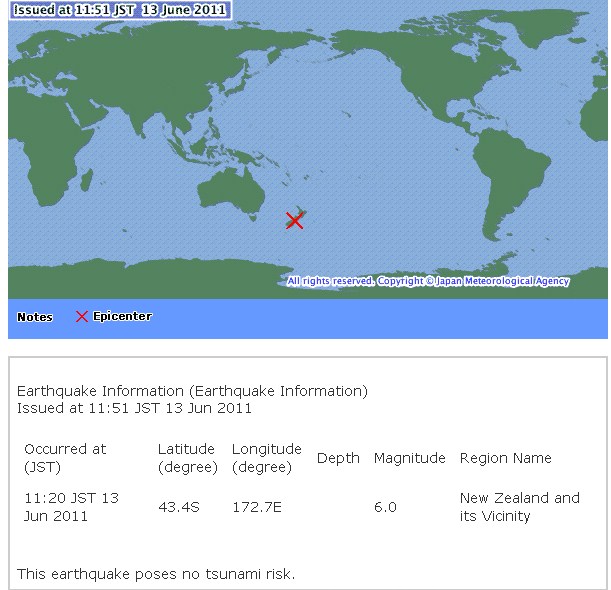Click the Earthquake Information heading
The width and height of the screenshot is (611, 590).
(x=192, y=390)
